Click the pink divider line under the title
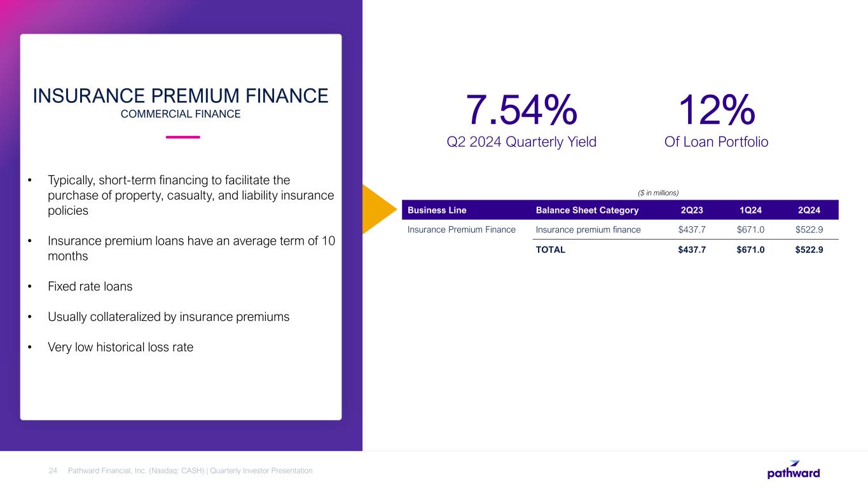The image size is (868, 488). coord(183,137)
